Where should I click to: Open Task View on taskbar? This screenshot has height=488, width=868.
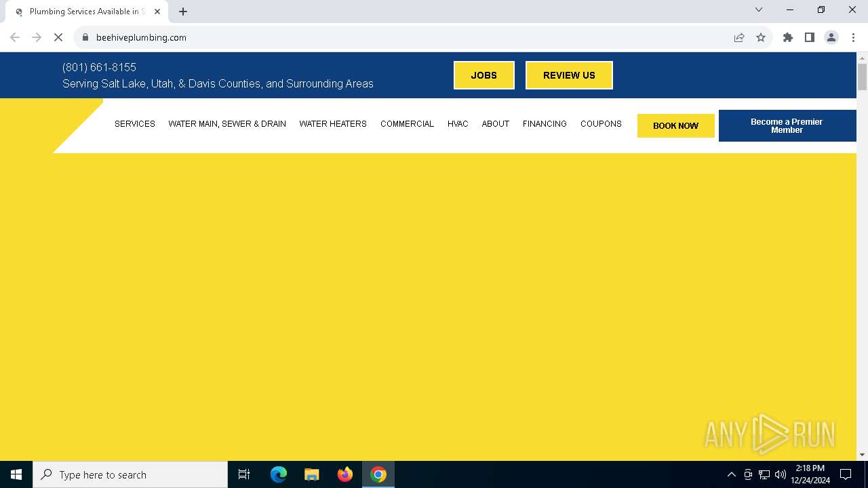(244, 474)
